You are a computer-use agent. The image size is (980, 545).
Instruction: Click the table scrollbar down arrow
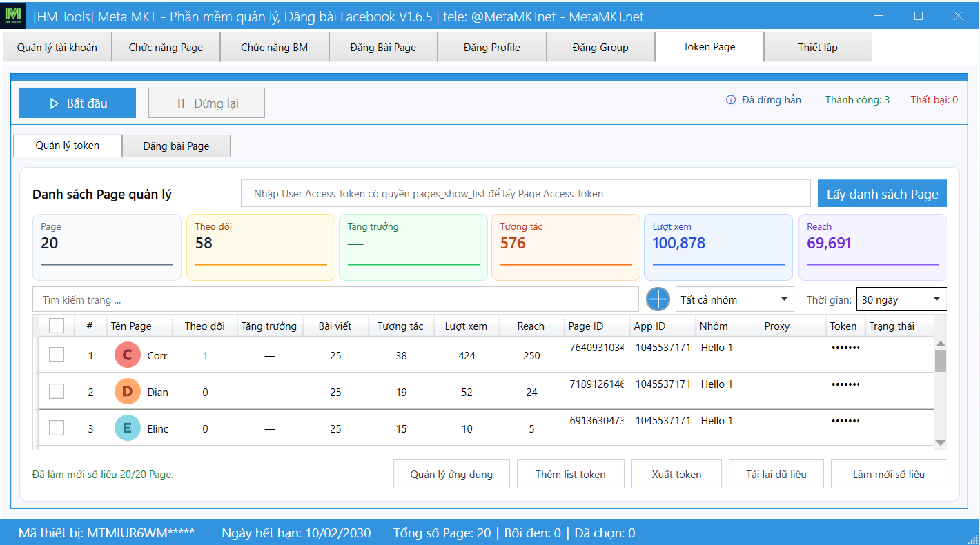pyautogui.click(x=940, y=443)
